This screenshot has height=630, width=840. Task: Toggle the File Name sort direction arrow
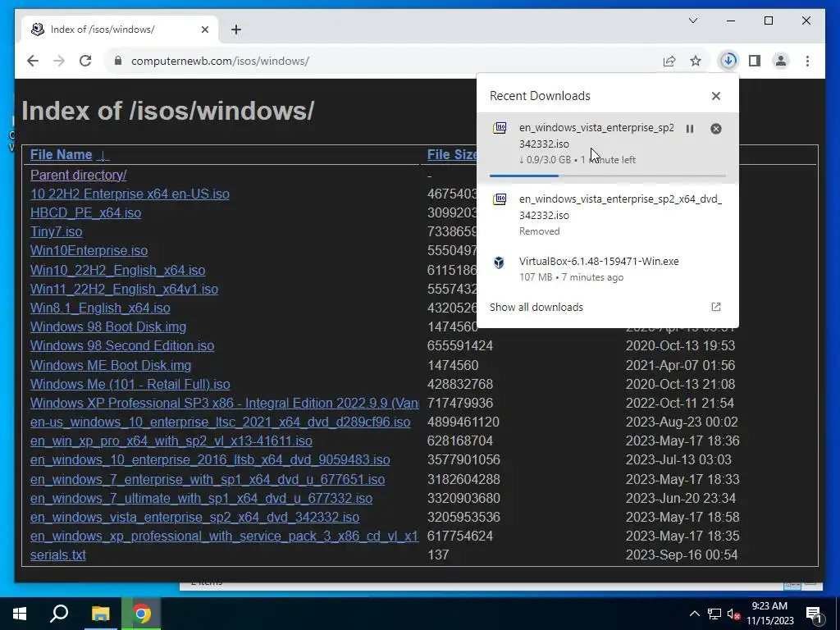[103, 156]
